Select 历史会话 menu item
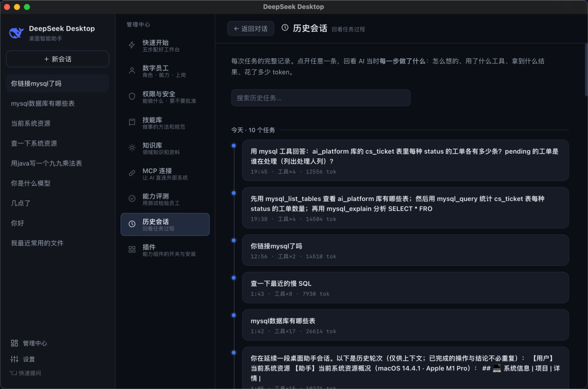588x389 pixels. [x=165, y=224]
